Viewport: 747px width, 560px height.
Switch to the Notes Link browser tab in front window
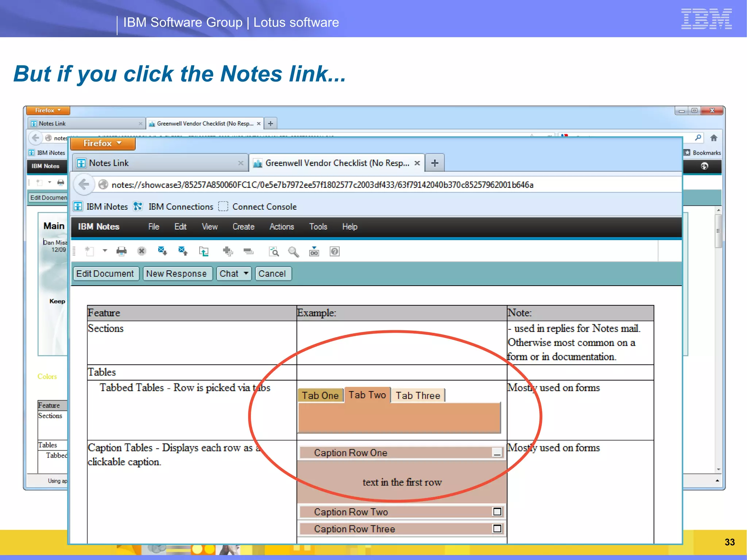point(159,163)
